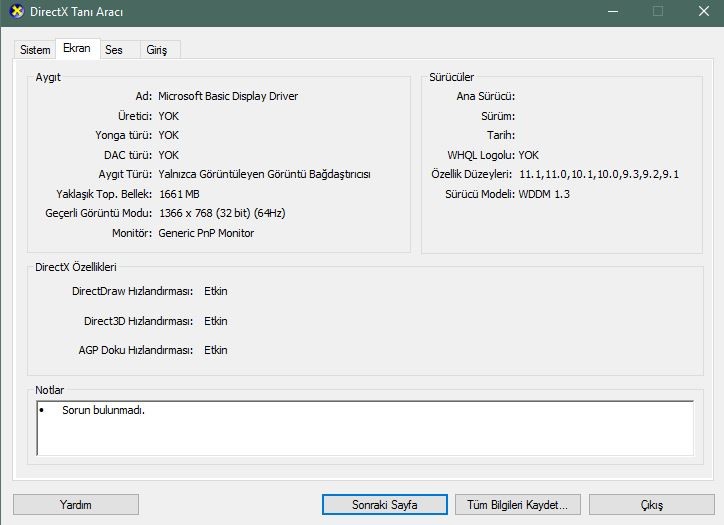Screen dimensions: 724x525
Task: Go to the Giriş tab
Action: point(157,50)
